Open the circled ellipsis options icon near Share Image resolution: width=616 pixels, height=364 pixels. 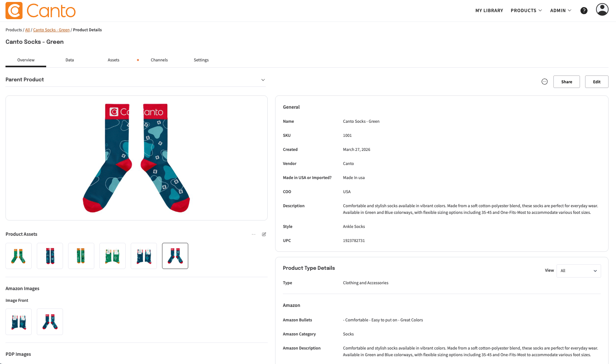[x=544, y=82]
